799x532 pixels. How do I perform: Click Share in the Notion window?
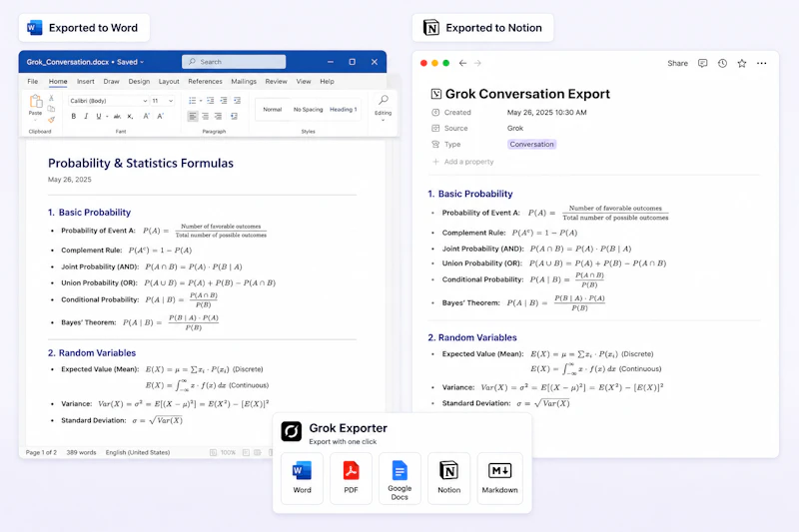(x=678, y=63)
